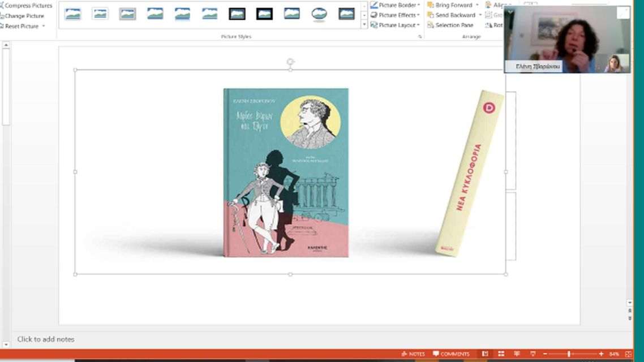This screenshot has width=644, height=362.
Task: Click the rotation handle above the picture
Action: coord(290,62)
